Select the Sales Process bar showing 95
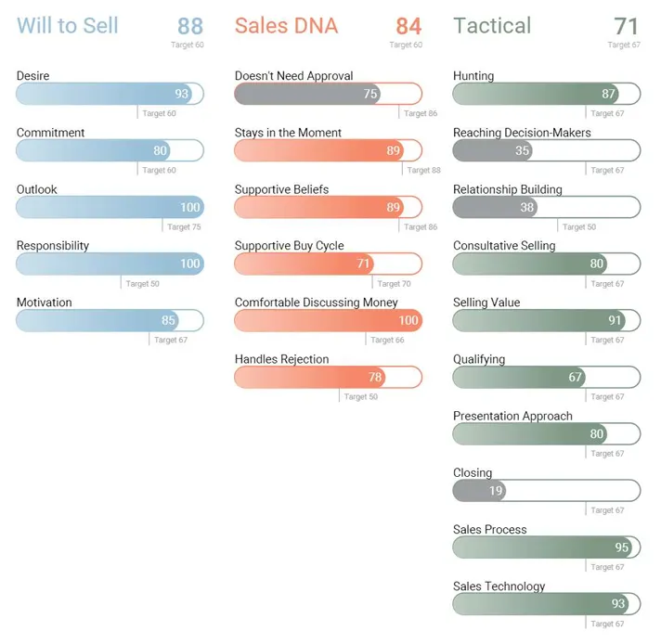Screen dimensions: 661x644 546,547
